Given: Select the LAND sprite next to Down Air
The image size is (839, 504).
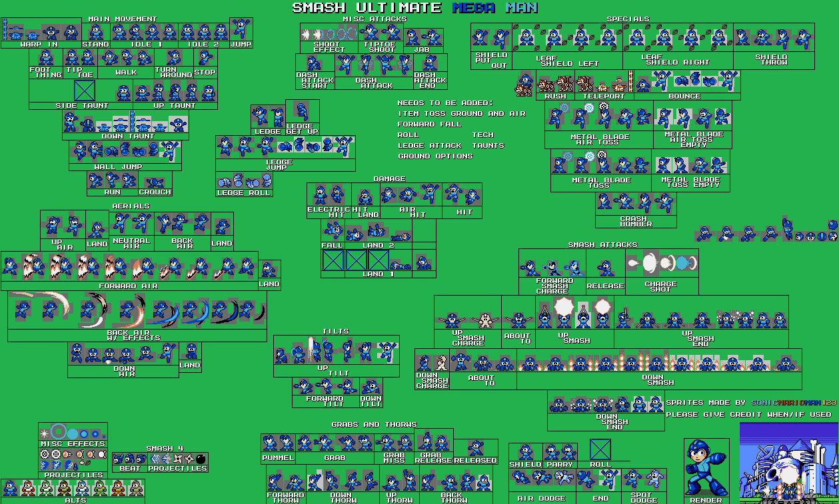Looking at the screenshot, I should click(x=191, y=352).
